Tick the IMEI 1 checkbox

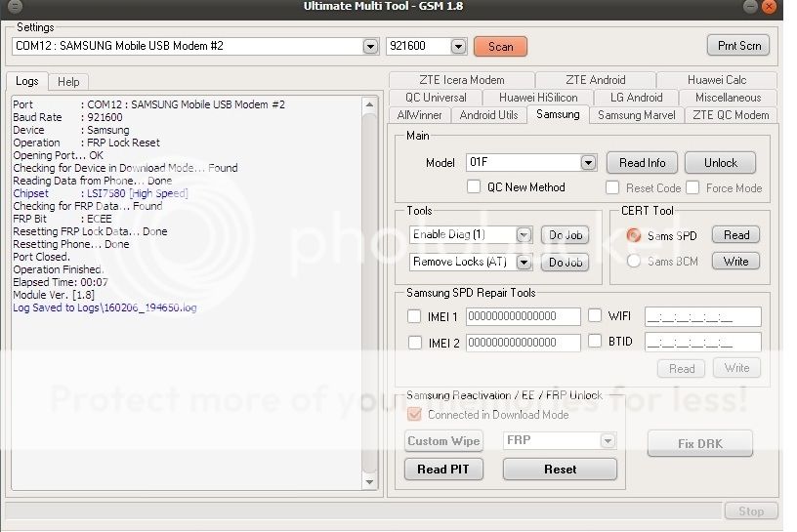(x=415, y=316)
